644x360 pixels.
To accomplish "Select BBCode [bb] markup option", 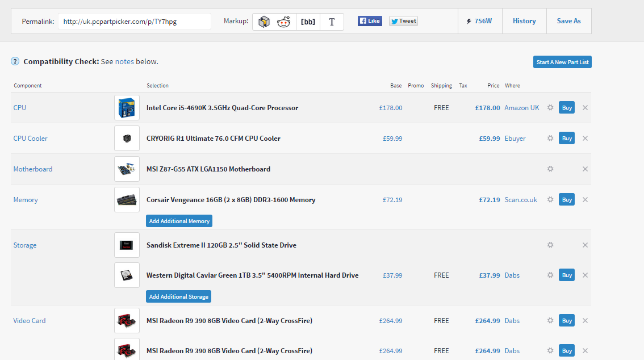I will [308, 22].
